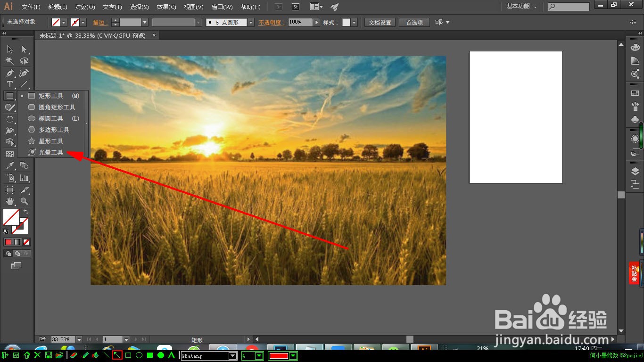Image resolution: width=644 pixels, height=362 pixels.
Task: Open the Stock (St) button
Action: pos(295,7)
